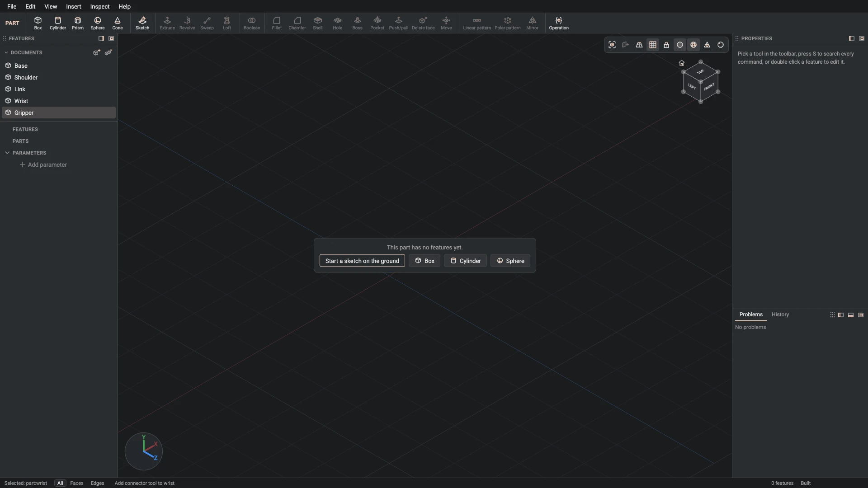Collapse the DOCUMENTS section
The height and width of the screenshot is (488, 868).
pos(6,52)
